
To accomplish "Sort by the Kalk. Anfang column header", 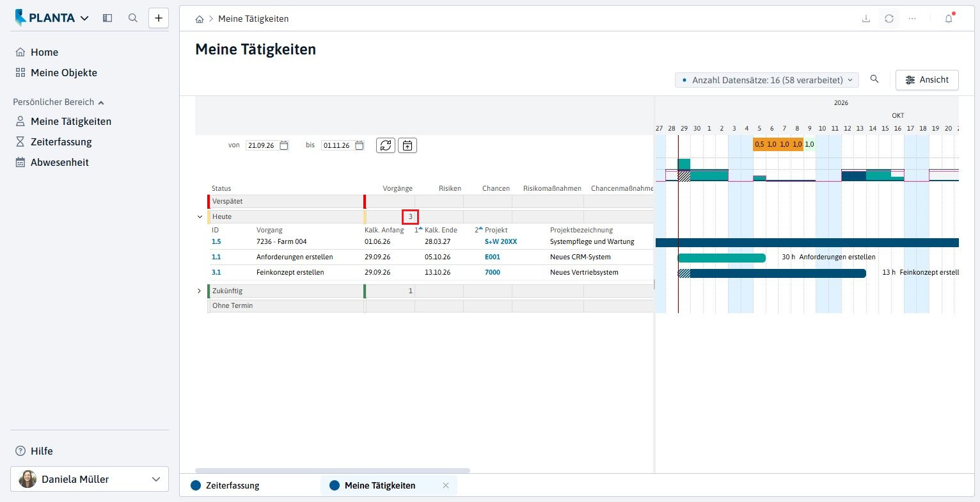I will coord(384,230).
